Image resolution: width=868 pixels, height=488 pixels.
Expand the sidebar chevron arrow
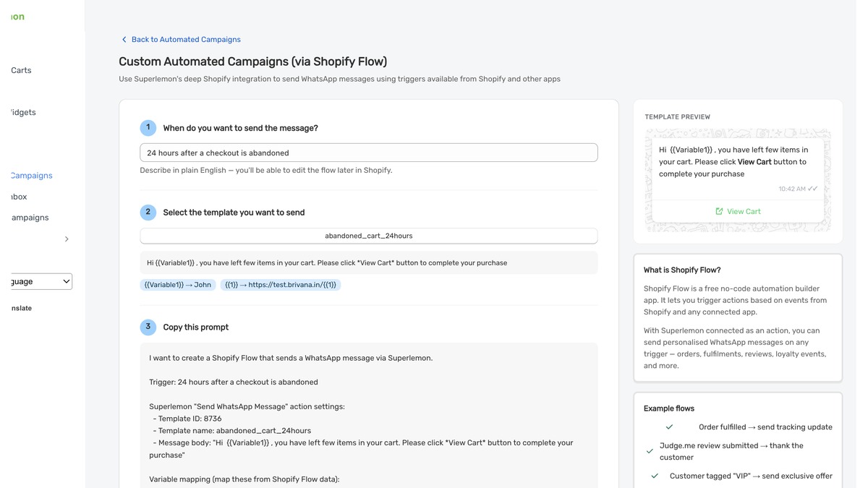point(67,239)
